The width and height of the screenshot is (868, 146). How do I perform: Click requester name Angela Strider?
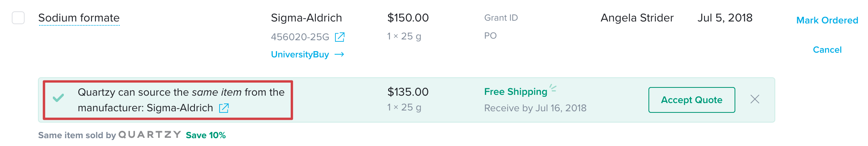point(637,18)
